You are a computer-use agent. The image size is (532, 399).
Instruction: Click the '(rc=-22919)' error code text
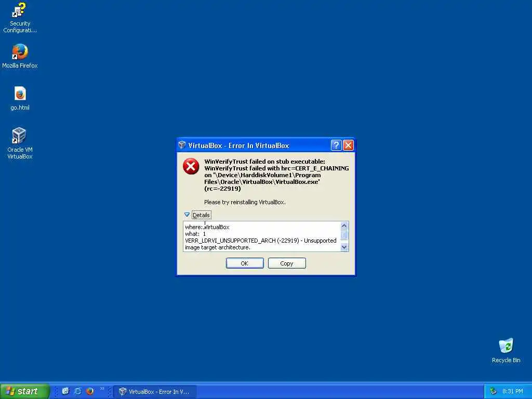pos(222,189)
